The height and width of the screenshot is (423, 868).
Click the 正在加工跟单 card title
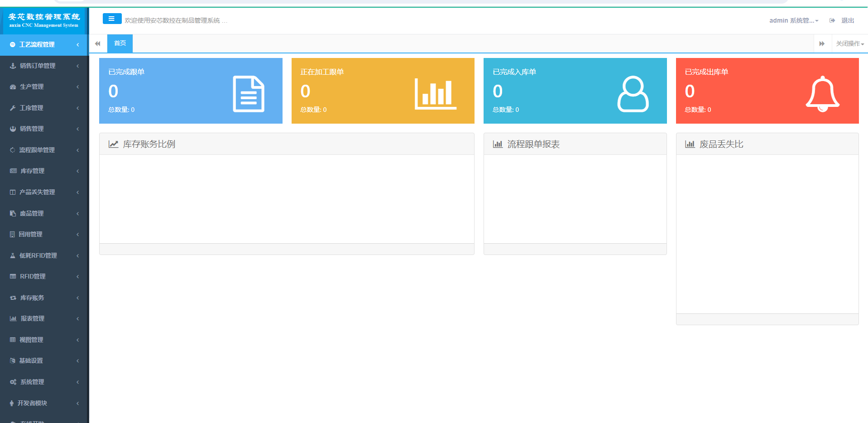click(x=322, y=72)
